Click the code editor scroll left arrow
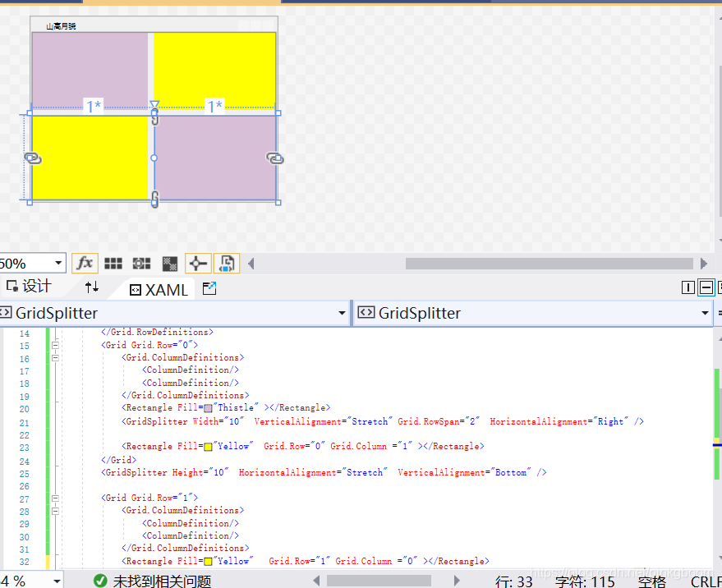The image size is (722, 588). pyautogui.click(x=316, y=581)
